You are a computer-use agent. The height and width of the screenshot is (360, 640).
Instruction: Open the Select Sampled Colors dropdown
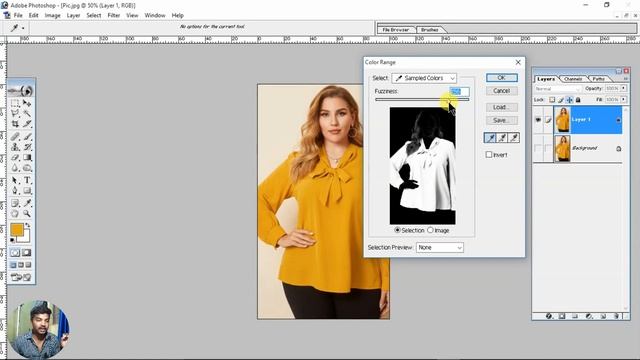tap(424, 78)
